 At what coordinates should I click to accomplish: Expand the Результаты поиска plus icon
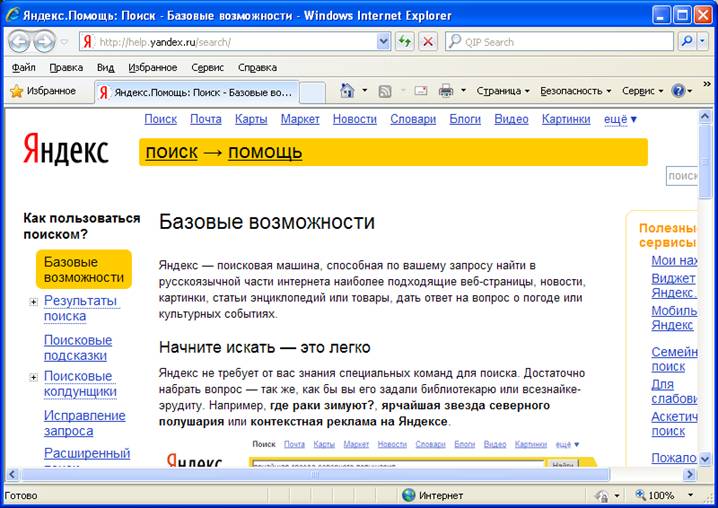tap(33, 301)
